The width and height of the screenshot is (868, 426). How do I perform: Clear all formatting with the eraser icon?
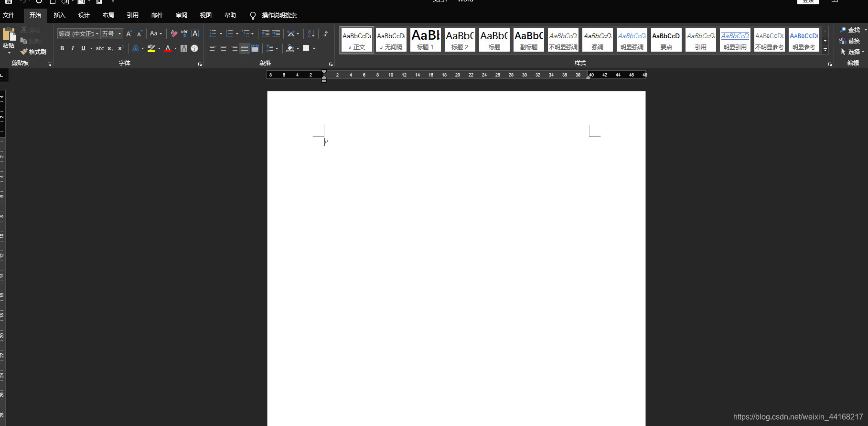(174, 33)
